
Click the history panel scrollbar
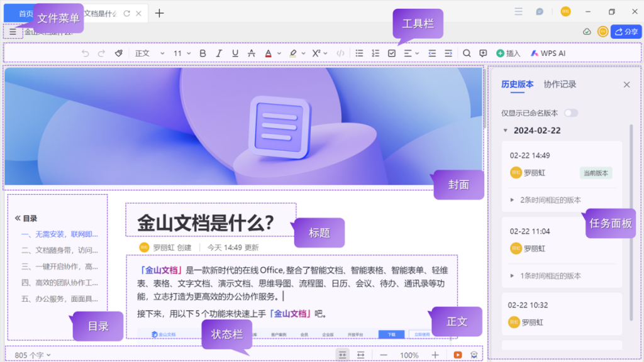click(631, 222)
